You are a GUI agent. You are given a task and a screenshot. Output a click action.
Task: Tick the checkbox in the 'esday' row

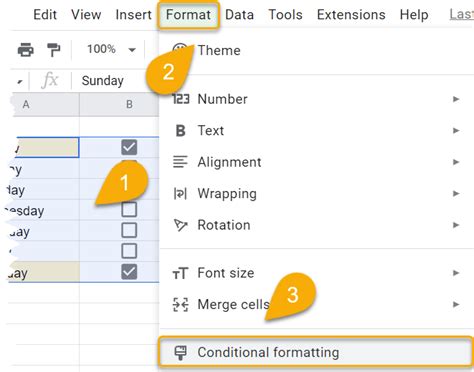tap(129, 210)
